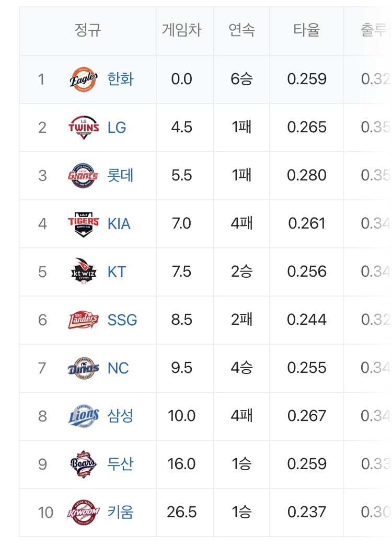This screenshot has height=545, width=392.
Task: Click the KT Wiz team logo
Action: [83, 272]
